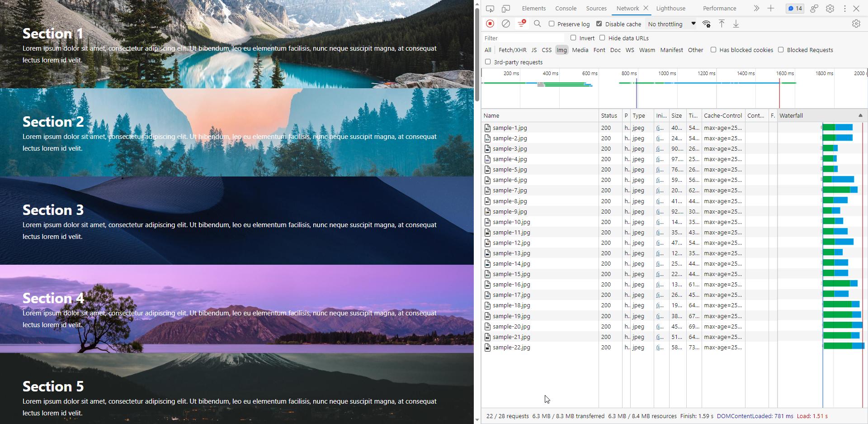
Task: Open search within network requests
Action: (537, 24)
